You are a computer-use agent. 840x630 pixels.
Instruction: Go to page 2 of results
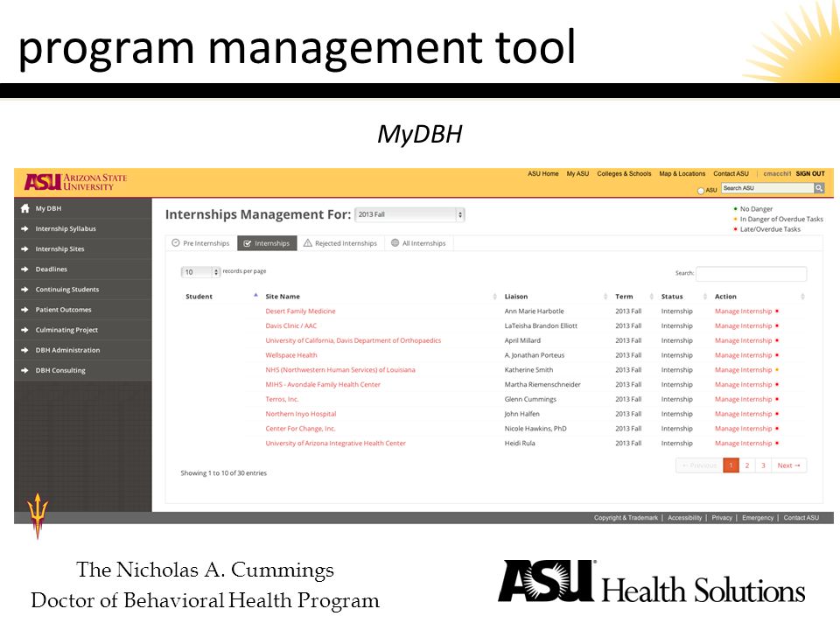pyautogui.click(x=746, y=465)
